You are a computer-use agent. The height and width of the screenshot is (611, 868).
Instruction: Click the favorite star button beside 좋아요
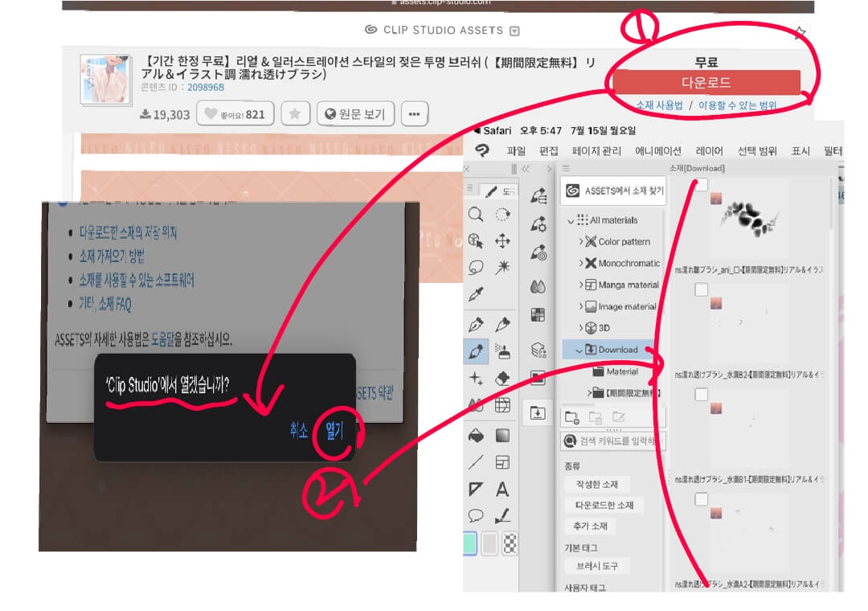tap(295, 114)
